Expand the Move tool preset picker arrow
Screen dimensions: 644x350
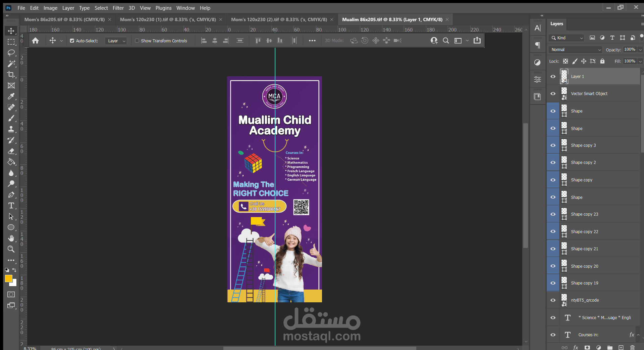click(x=61, y=41)
